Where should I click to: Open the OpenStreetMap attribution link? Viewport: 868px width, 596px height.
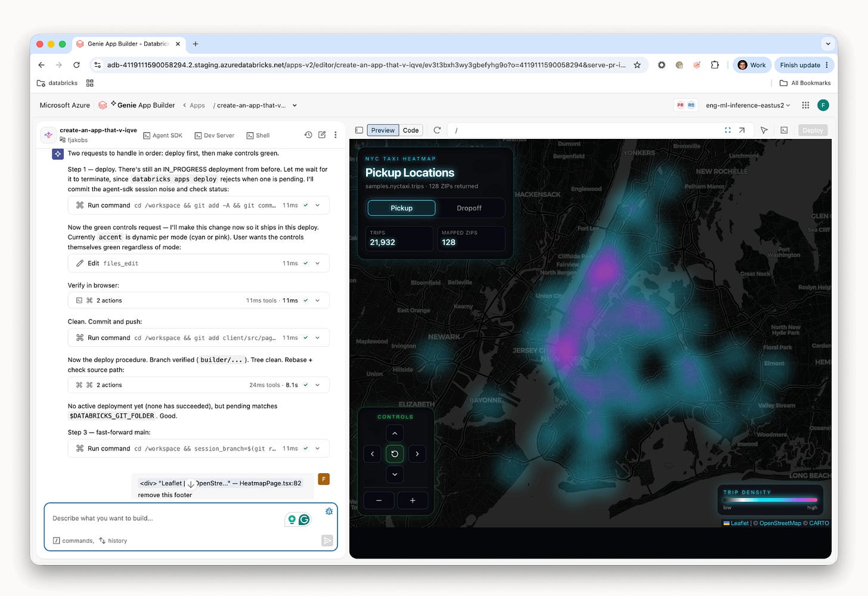(x=780, y=523)
